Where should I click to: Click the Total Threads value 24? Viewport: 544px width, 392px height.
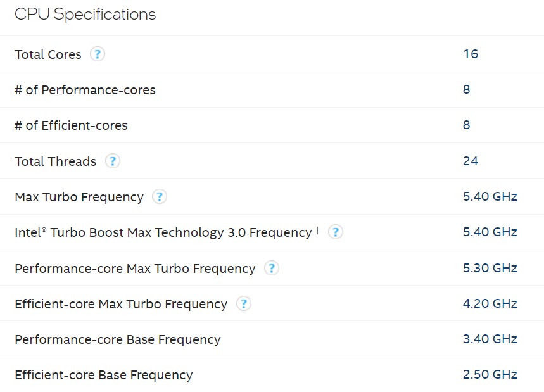tap(471, 161)
